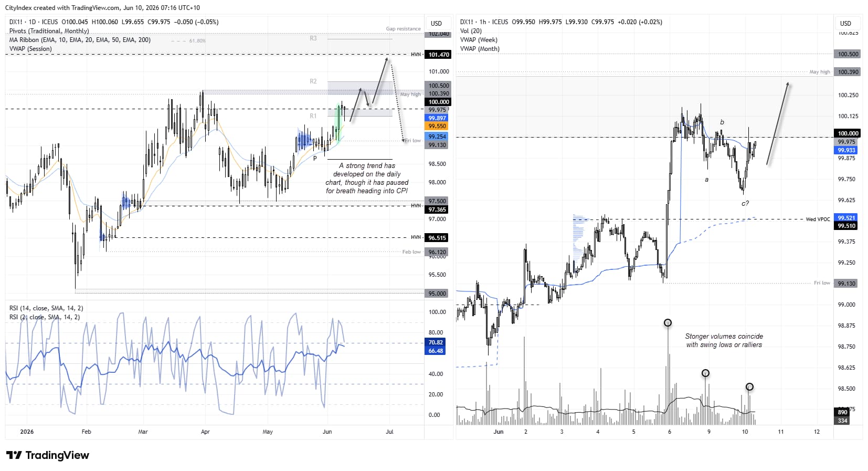868x471 pixels.
Task: Click the 'b' wave label on the hourly chart
Action: pyautogui.click(x=722, y=122)
